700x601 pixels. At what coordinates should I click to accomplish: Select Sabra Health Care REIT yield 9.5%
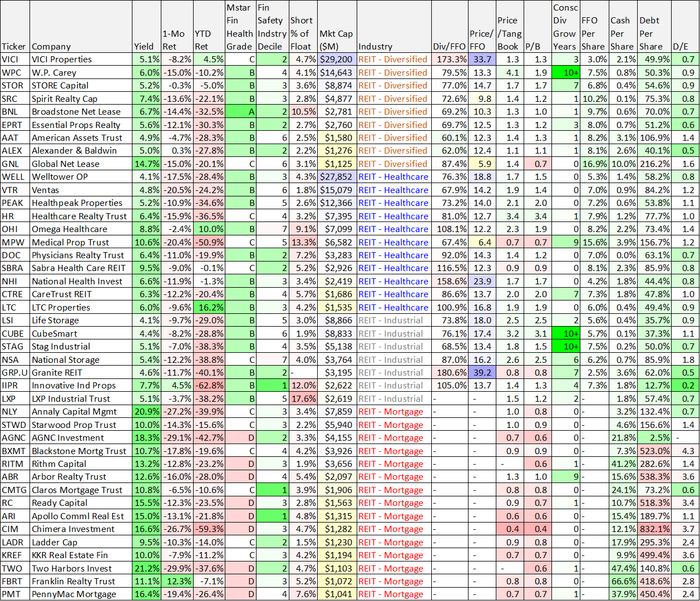coord(147,268)
